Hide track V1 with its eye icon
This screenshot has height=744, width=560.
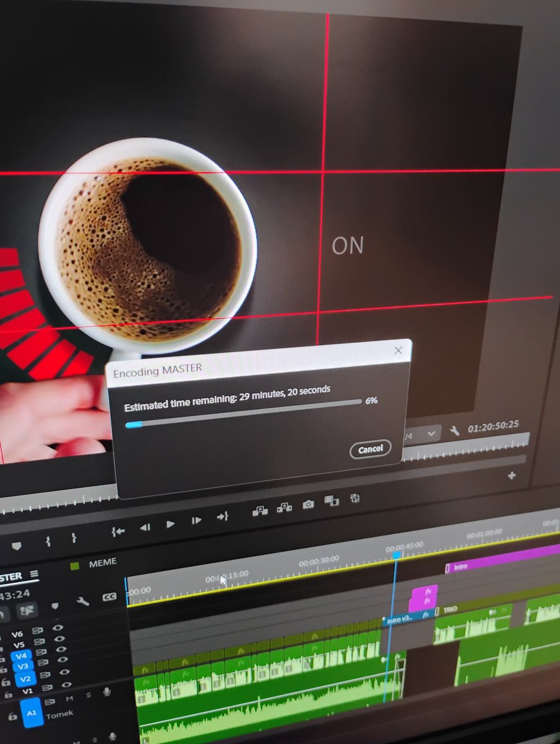coord(67,684)
